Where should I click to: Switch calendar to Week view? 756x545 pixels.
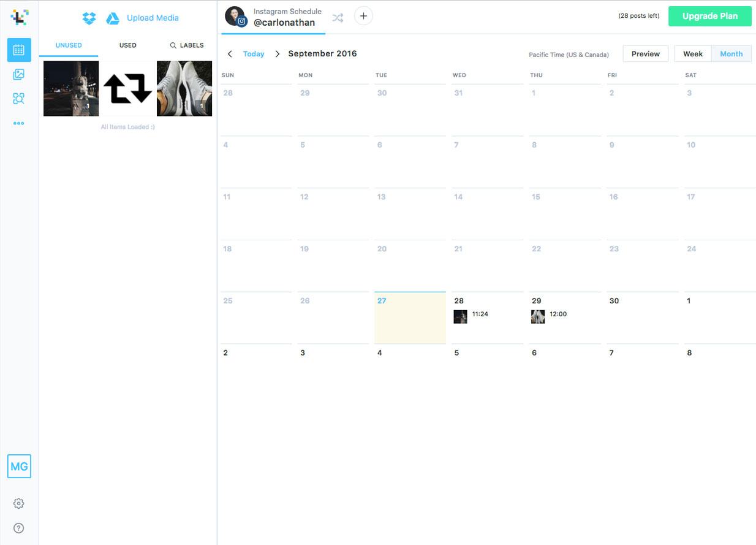tap(693, 54)
